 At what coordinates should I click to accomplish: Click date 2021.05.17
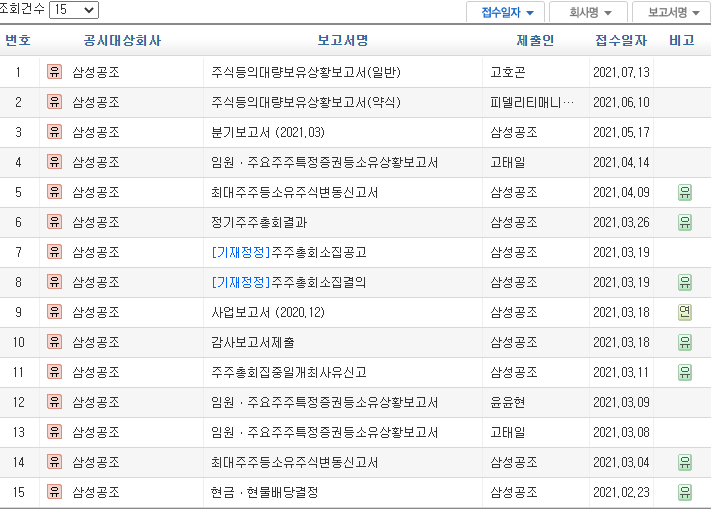coord(621,132)
